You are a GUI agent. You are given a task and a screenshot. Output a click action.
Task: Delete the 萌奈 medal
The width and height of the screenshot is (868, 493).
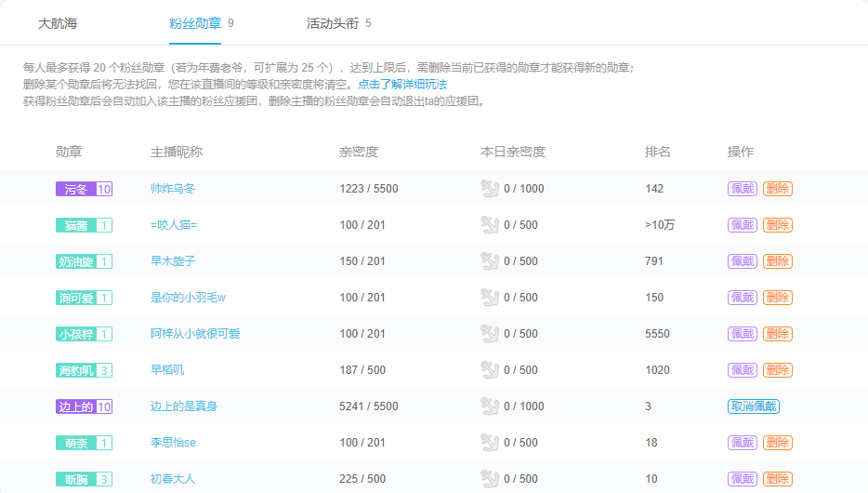click(778, 443)
